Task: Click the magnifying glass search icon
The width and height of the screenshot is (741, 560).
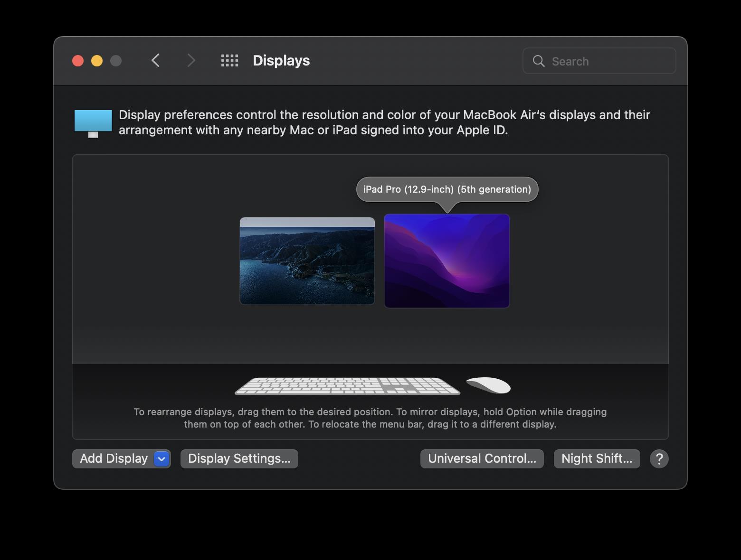Action: click(x=539, y=61)
